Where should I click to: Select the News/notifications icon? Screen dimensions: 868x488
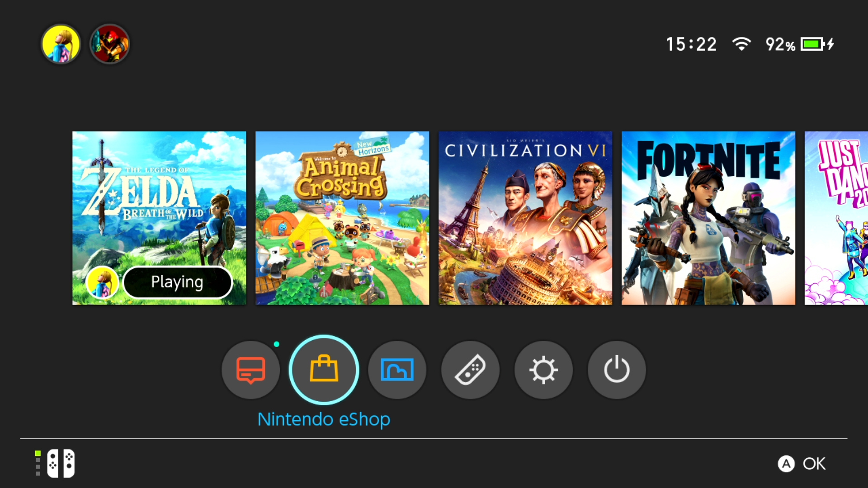tap(251, 369)
